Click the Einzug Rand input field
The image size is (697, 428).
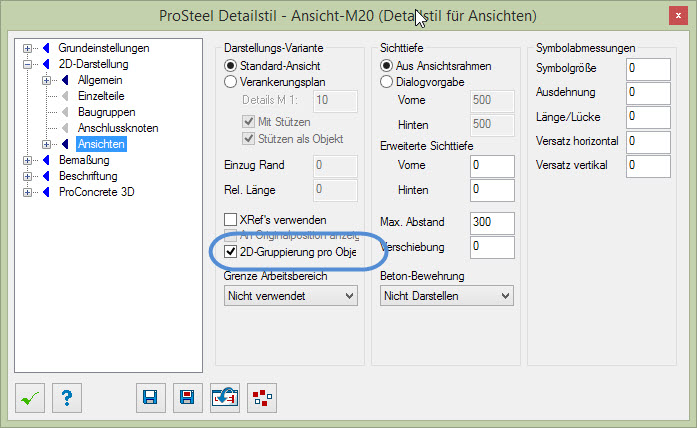point(335,166)
